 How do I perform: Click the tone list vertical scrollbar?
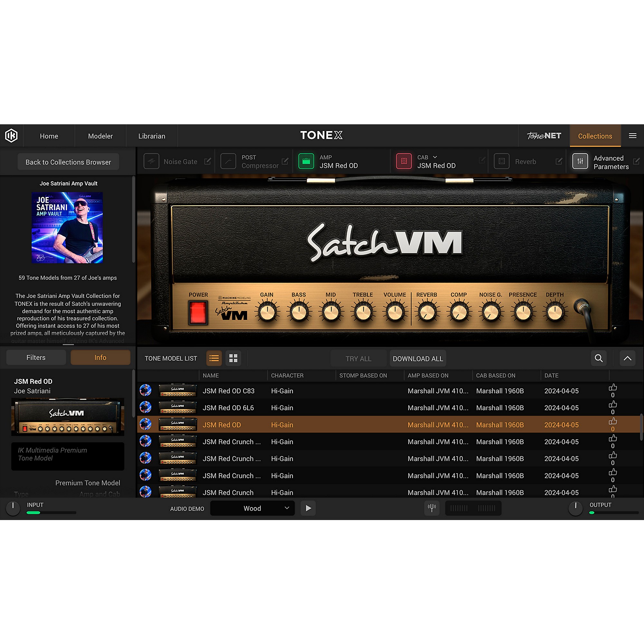(642, 427)
